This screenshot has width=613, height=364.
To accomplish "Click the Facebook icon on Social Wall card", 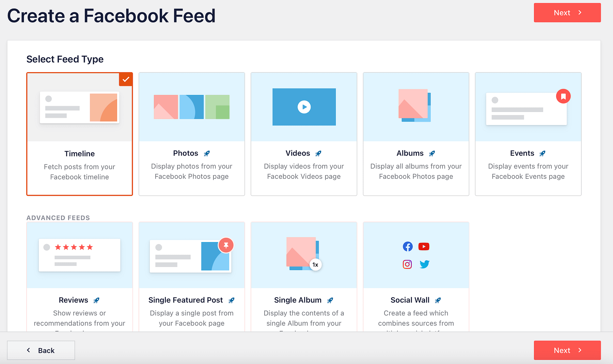I will pyautogui.click(x=408, y=247).
